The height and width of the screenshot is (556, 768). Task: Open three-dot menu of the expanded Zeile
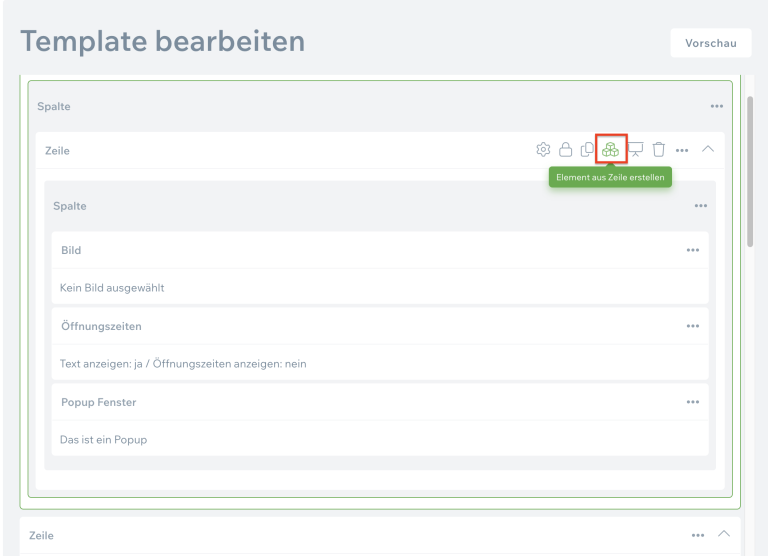[682, 150]
